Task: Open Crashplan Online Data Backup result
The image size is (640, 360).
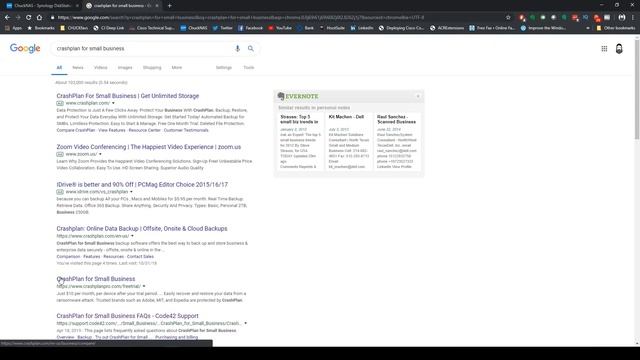Action: 142,229
